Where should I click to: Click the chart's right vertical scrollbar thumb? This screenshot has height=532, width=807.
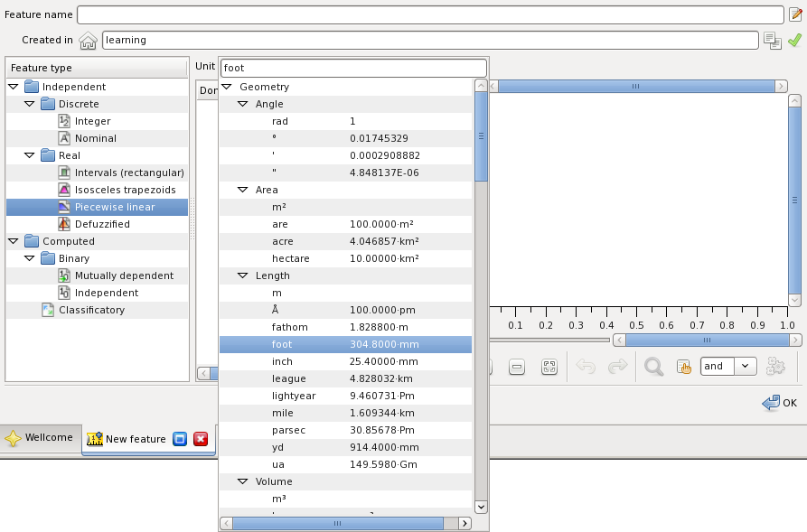(794, 201)
